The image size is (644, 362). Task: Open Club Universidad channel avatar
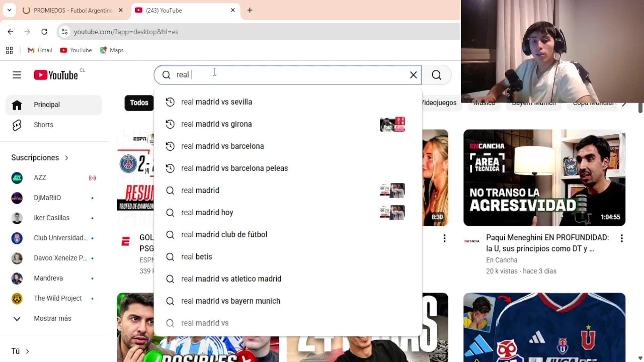17,238
